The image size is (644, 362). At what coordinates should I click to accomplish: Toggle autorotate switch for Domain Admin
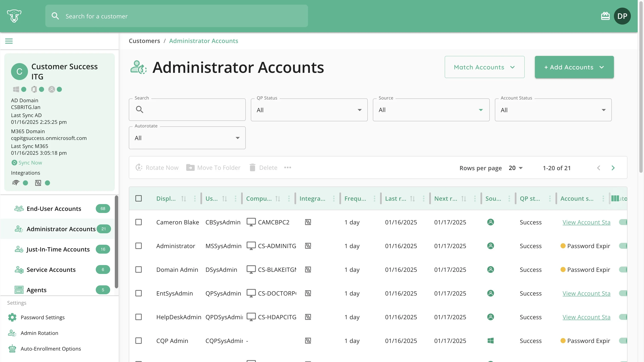tap(623, 269)
